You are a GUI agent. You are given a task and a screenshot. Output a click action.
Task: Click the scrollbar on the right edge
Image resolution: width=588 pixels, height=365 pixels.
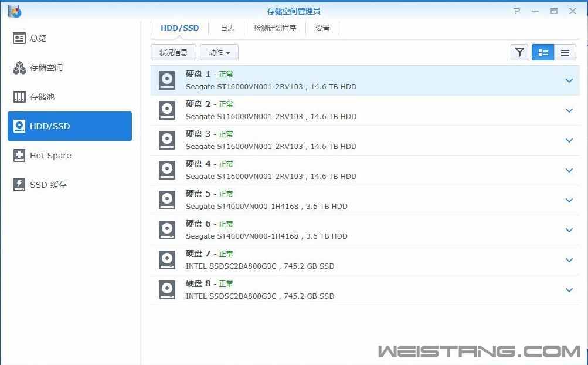point(584,176)
